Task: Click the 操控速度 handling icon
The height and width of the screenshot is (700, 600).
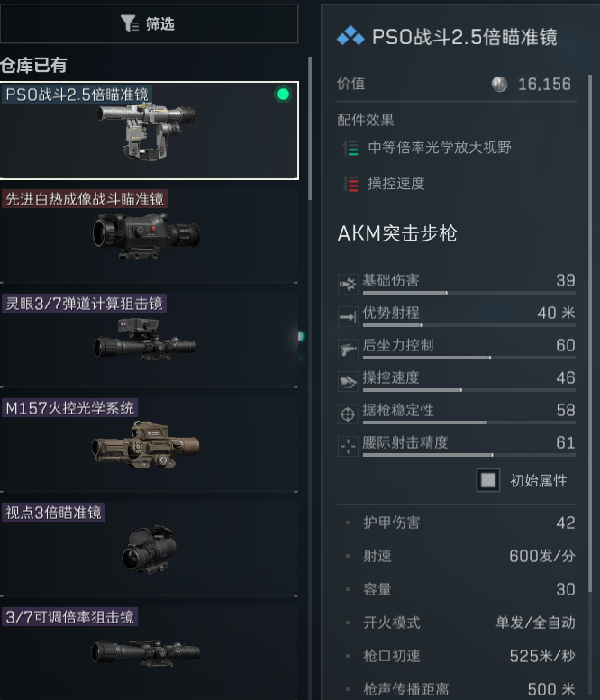Action: click(348, 381)
